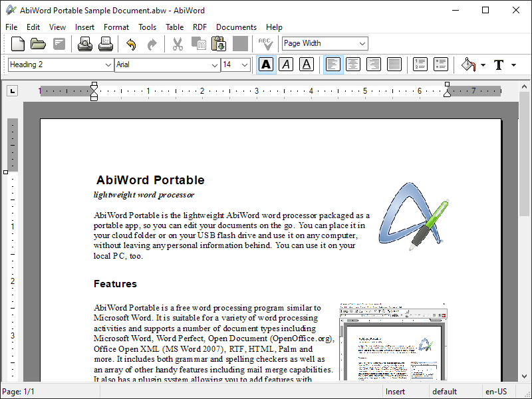
Task: Run spell check with the ABC icon
Action: coord(266,44)
